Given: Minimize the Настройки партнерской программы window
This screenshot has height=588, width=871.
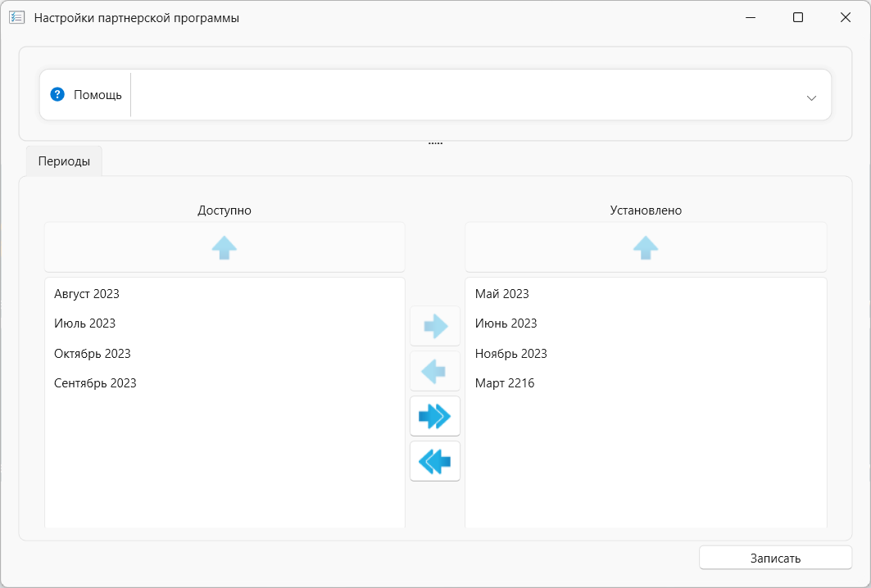Looking at the screenshot, I should (x=751, y=18).
